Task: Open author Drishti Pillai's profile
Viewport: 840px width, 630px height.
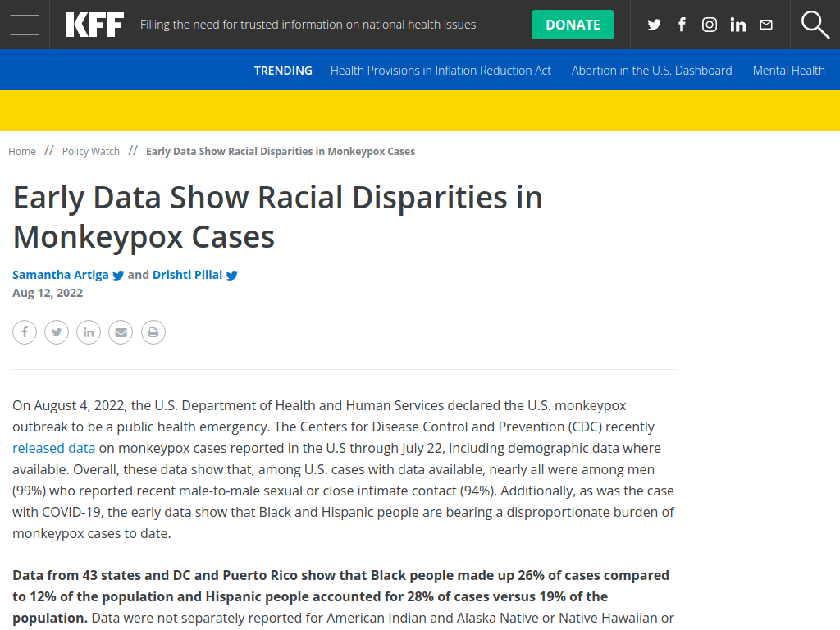Action: pos(187,275)
